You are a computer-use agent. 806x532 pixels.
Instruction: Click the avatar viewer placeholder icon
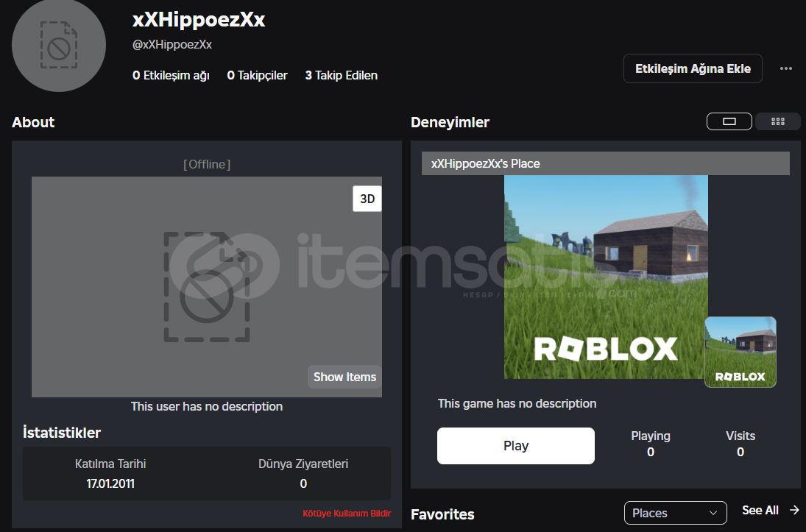tap(207, 287)
